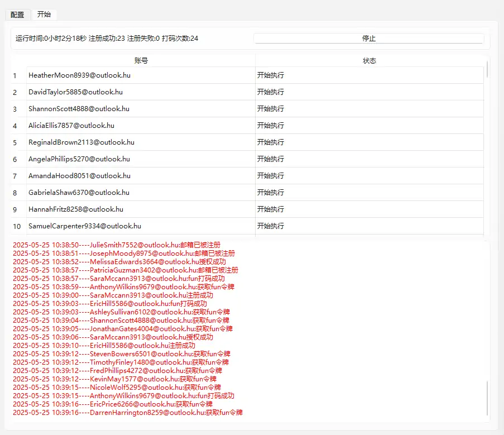The image size is (504, 435).
Task: Click log line SaraMccann3913 授权成功
Action: pyautogui.click(x=113, y=337)
